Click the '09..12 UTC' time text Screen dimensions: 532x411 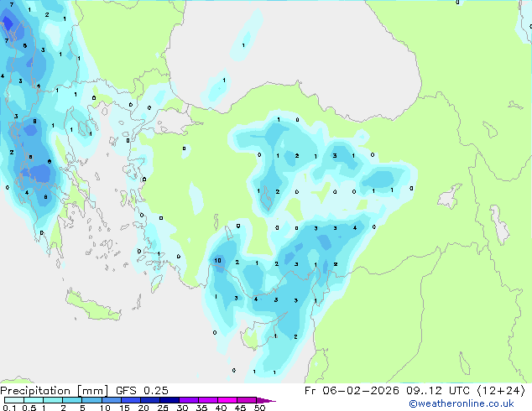point(438,391)
